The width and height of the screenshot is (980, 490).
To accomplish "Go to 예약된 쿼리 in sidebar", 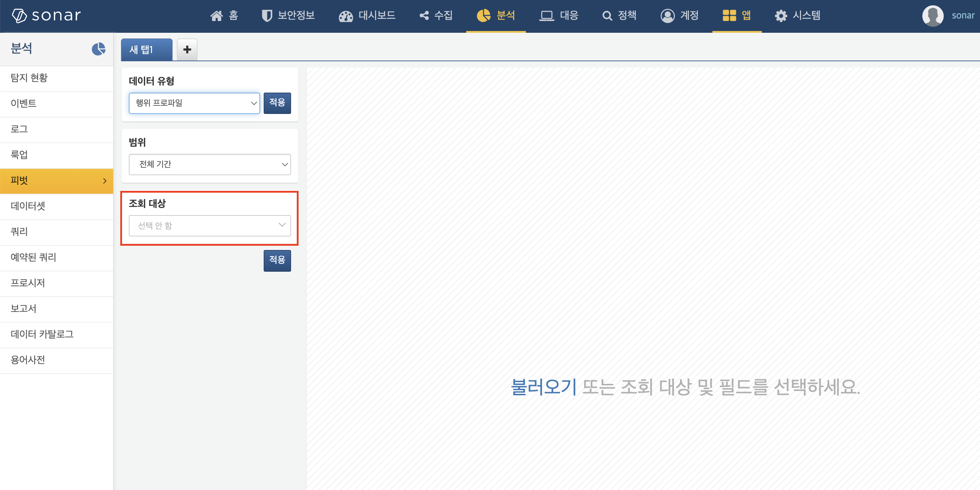I will coord(56,258).
